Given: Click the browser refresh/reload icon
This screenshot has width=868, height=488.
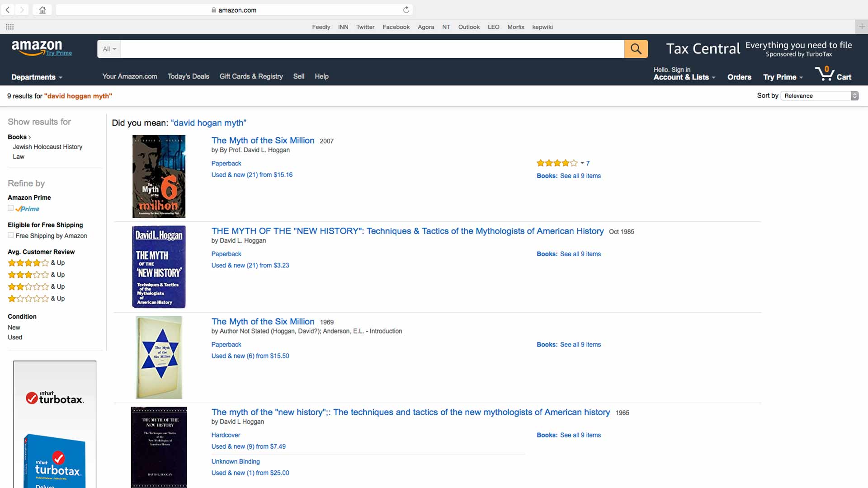Looking at the screenshot, I should (x=406, y=9).
